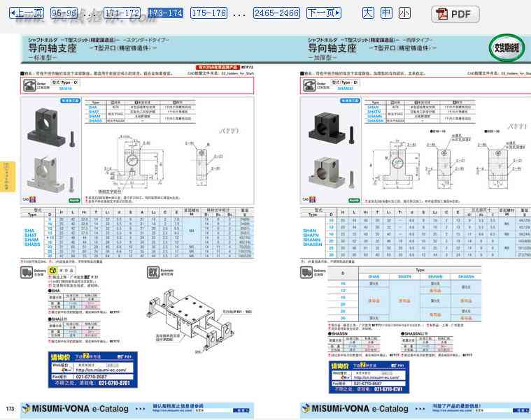Click the SHAN type label in right table
This screenshot has height=420, width=531.
tap(309, 231)
